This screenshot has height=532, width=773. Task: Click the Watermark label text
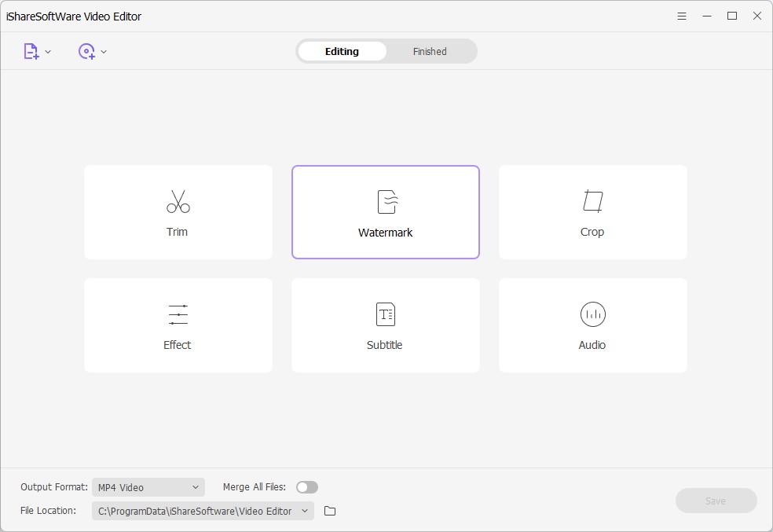pyautogui.click(x=385, y=233)
